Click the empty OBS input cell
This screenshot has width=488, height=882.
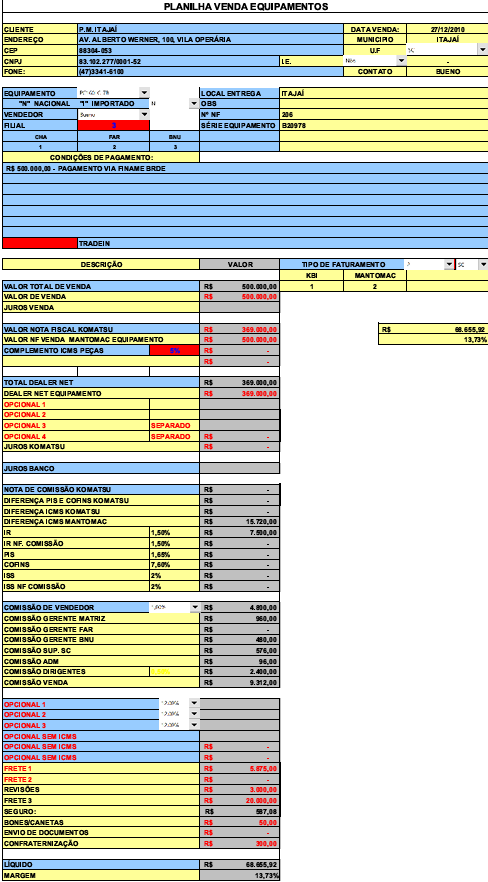pyautogui.click(x=384, y=104)
